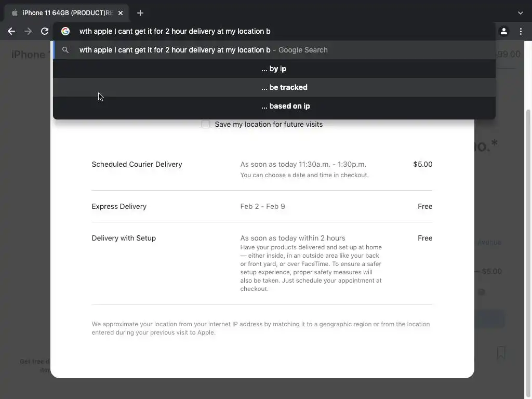Screen dimensions: 532x399
Task: Click the address bar text field
Action: [x=281, y=31]
